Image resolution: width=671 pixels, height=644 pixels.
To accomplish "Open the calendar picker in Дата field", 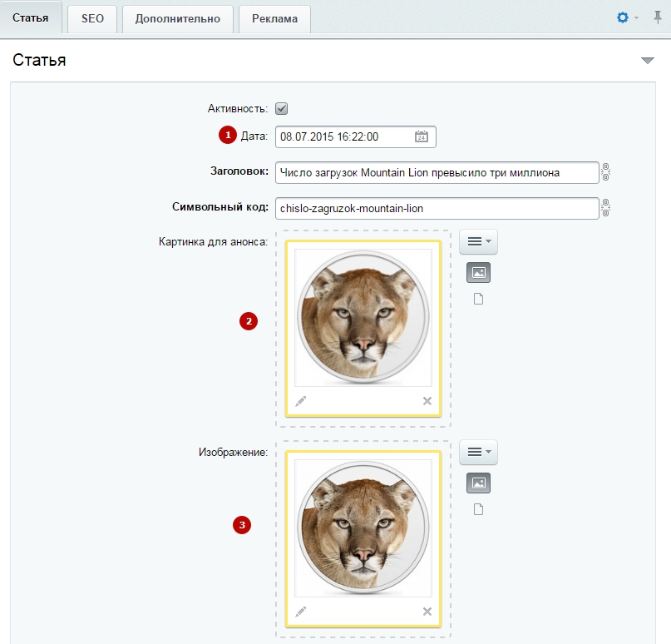I will (x=421, y=136).
